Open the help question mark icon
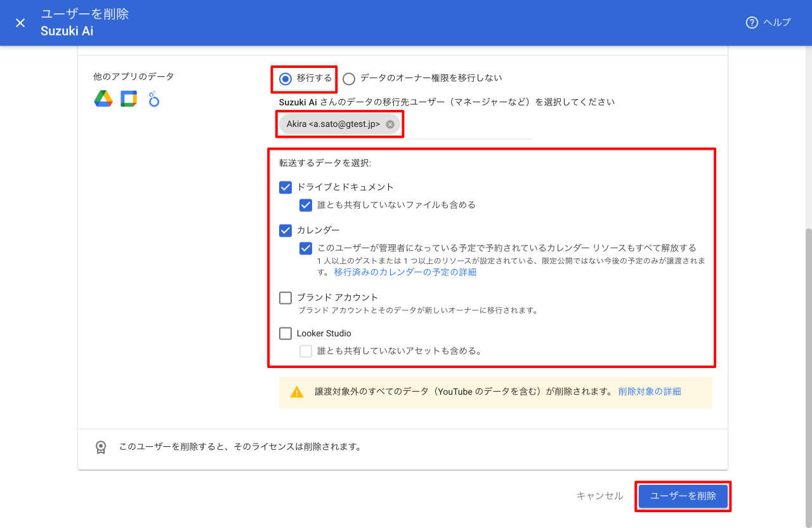 point(752,23)
